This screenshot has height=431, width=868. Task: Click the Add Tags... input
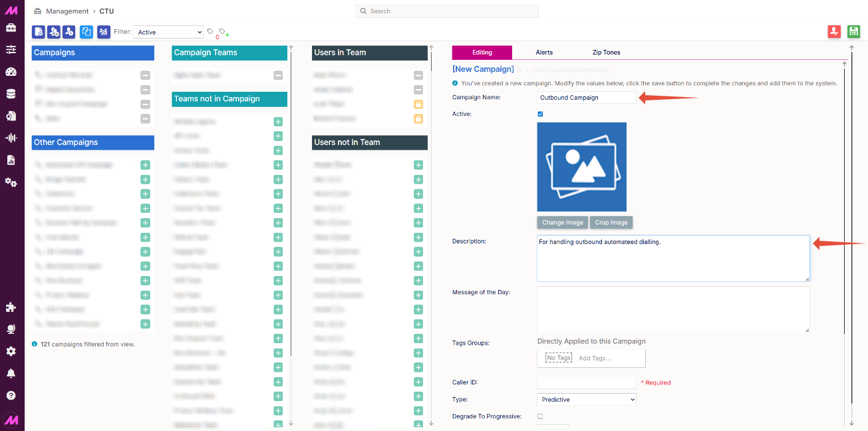(x=595, y=358)
